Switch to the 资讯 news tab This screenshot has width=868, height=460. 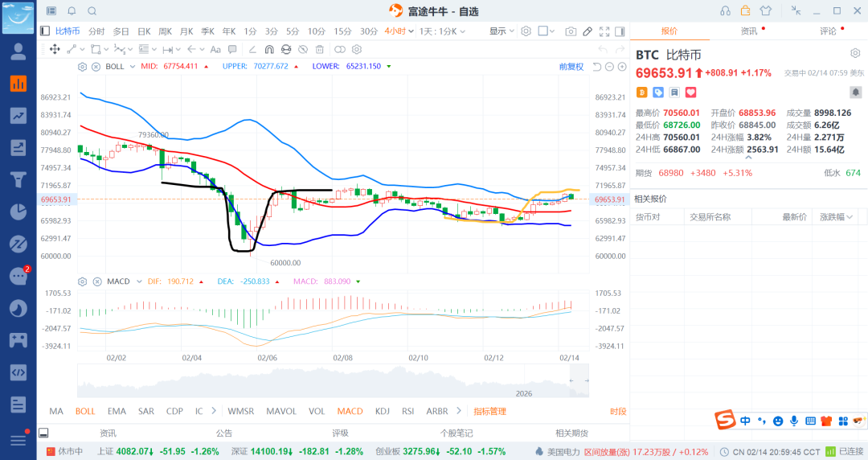(x=748, y=31)
